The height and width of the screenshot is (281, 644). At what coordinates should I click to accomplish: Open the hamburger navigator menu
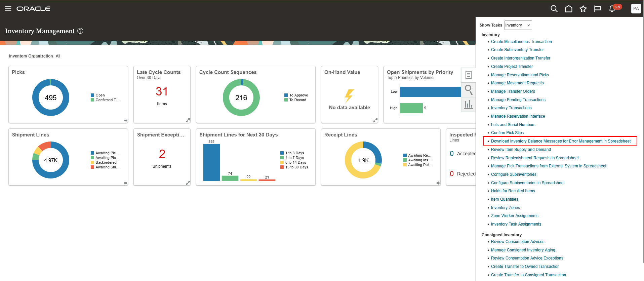(x=8, y=9)
